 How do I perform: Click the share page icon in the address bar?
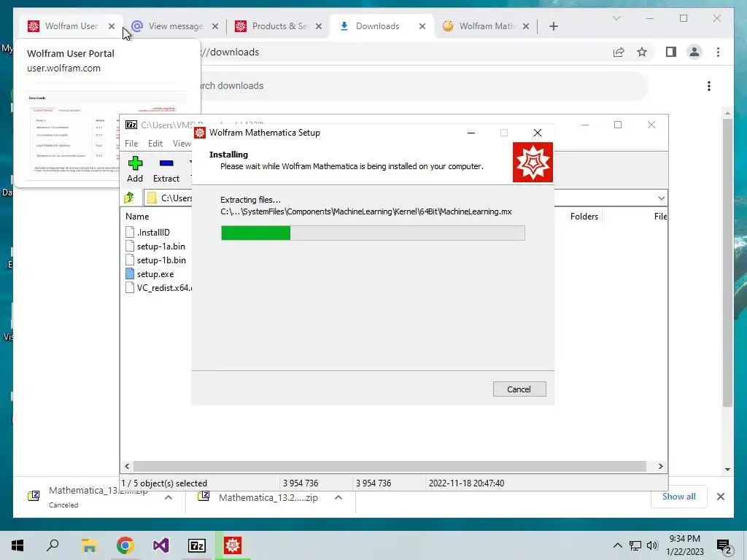(619, 52)
